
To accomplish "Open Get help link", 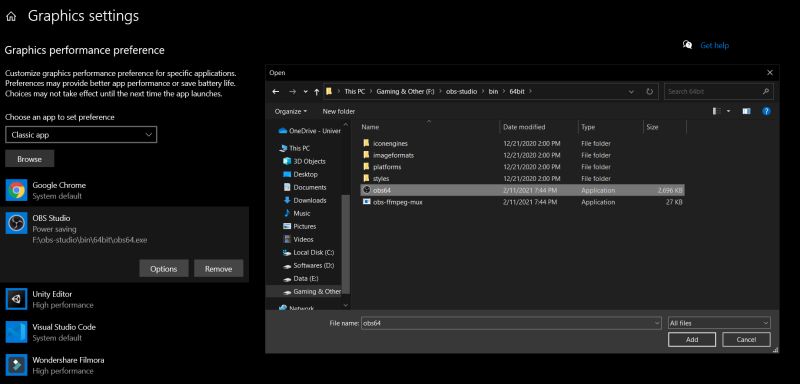I will (x=714, y=45).
